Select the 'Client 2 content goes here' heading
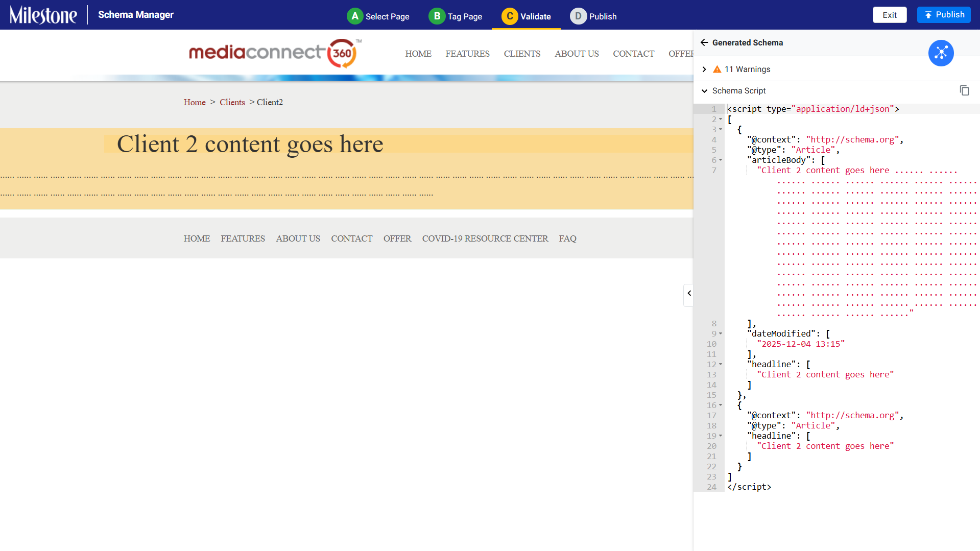Screen dimensions: 980x551 pyautogui.click(x=250, y=144)
